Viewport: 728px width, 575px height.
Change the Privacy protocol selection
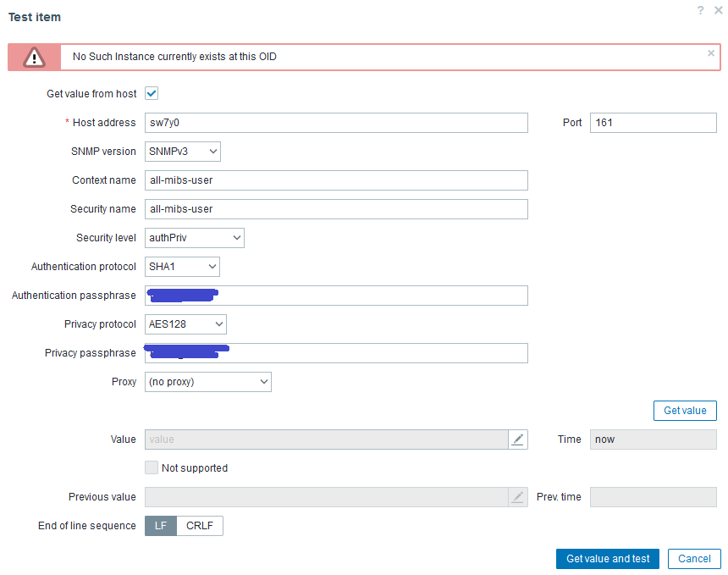pos(186,324)
